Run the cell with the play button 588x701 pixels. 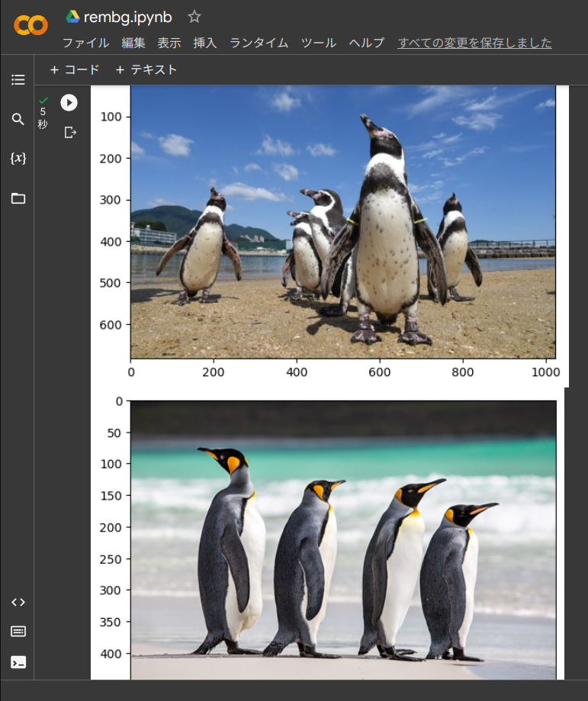click(69, 102)
